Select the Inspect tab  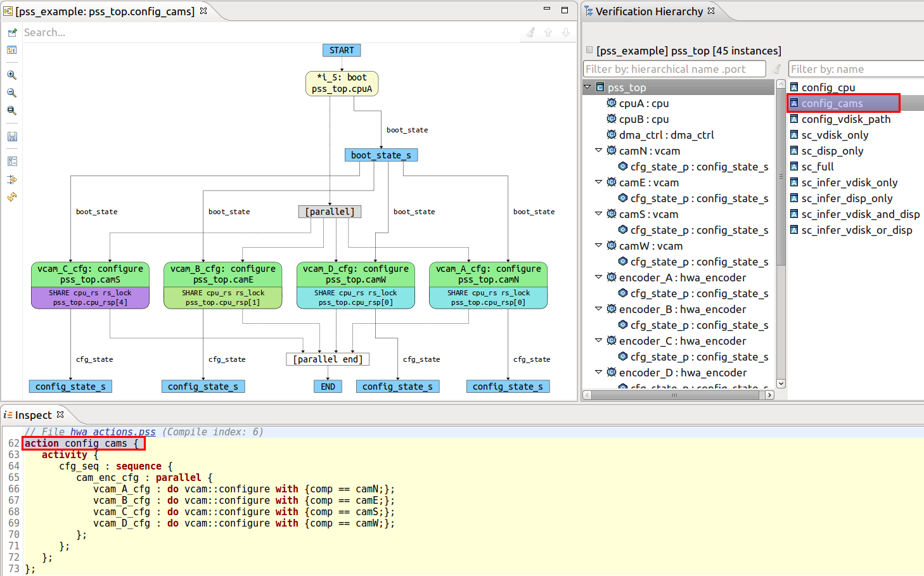click(x=34, y=415)
